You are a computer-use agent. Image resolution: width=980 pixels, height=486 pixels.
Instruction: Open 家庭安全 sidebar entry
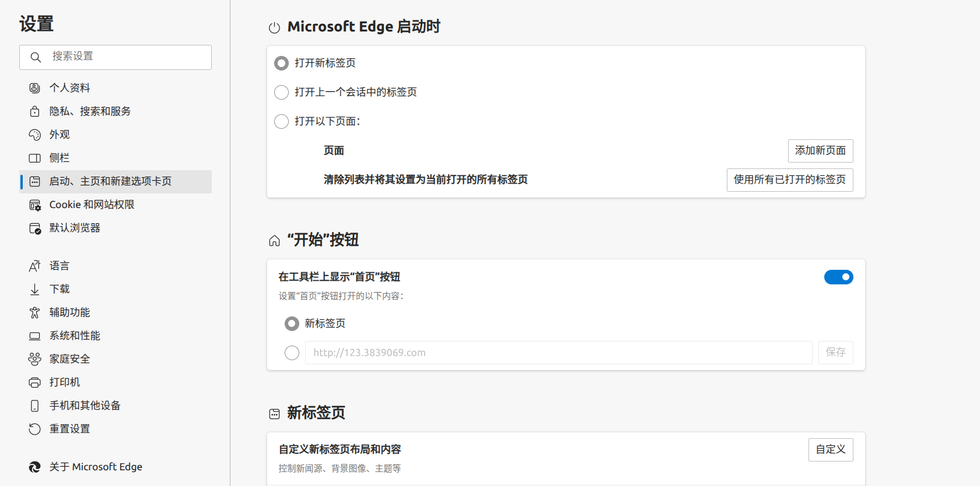(x=116, y=359)
